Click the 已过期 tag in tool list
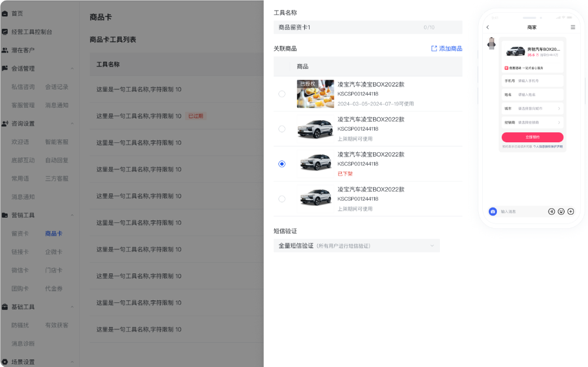 196,116
